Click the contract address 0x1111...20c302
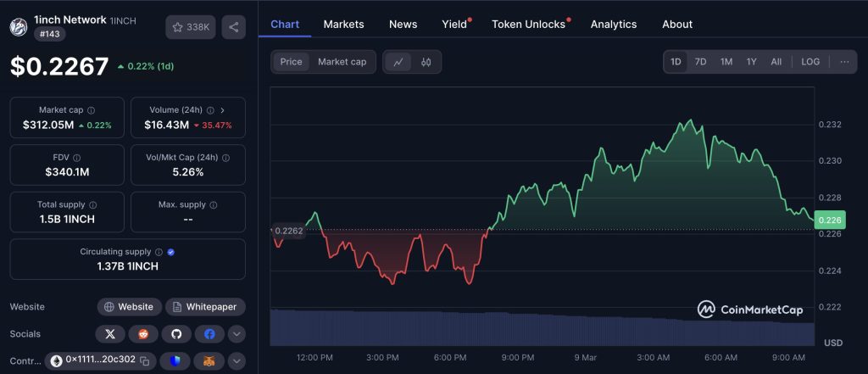The height and width of the screenshot is (374, 868). coord(100,360)
